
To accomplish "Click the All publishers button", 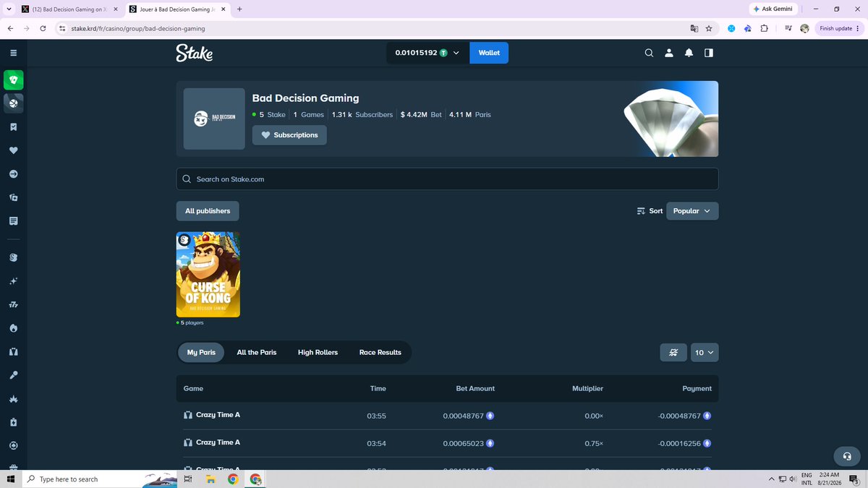I will coord(208,211).
